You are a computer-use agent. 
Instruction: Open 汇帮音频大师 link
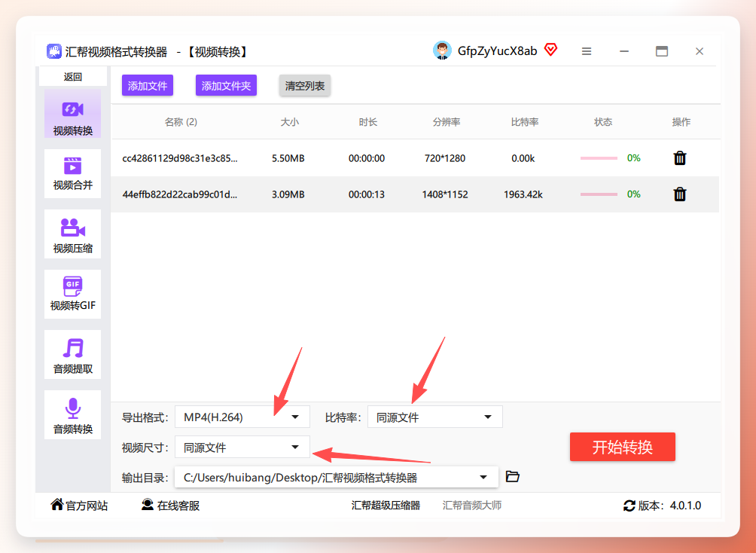click(x=472, y=506)
